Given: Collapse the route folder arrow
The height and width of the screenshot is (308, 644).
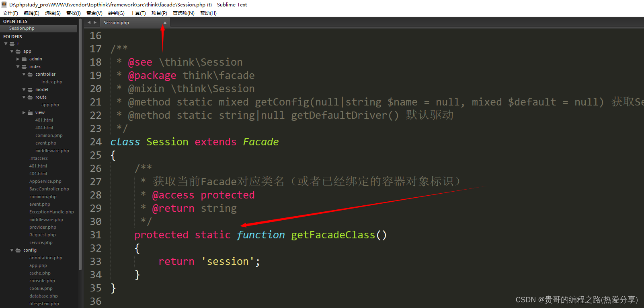Looking at the screenshot, I should point(24,97).
